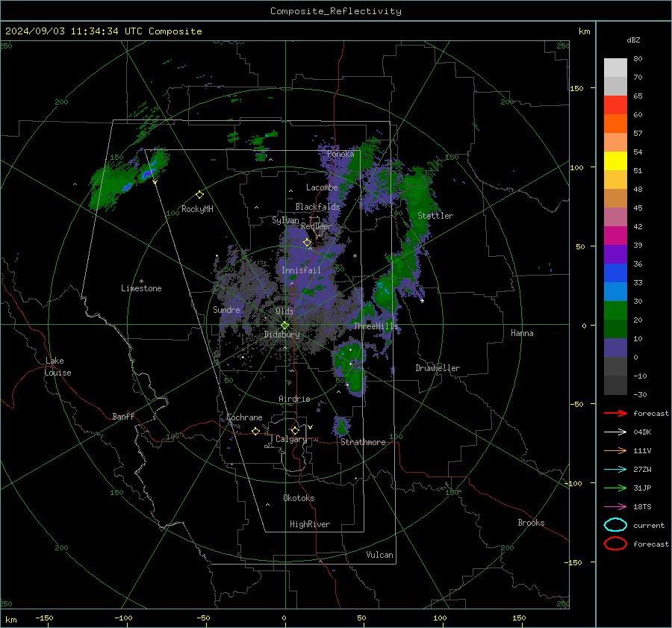Image resolution: width=672 pixels, height=628 pixels.
Task: Click the Didsbury map label
Action: 281,335
